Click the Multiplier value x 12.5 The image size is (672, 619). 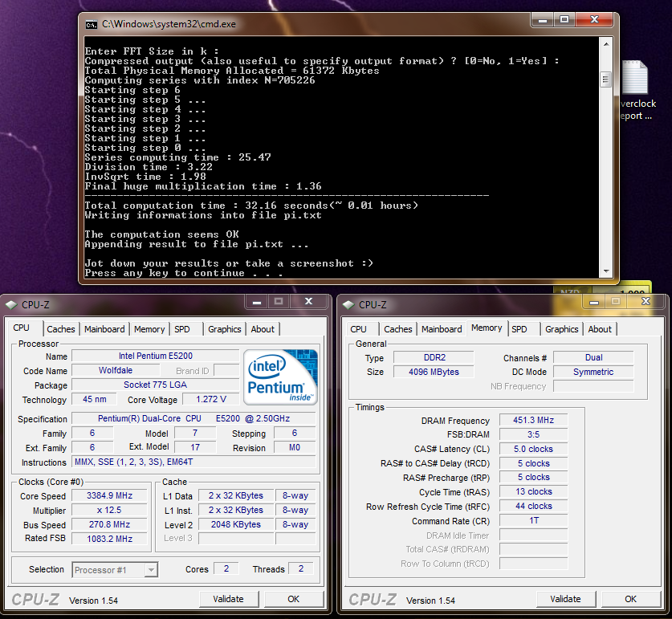[110, 510]
